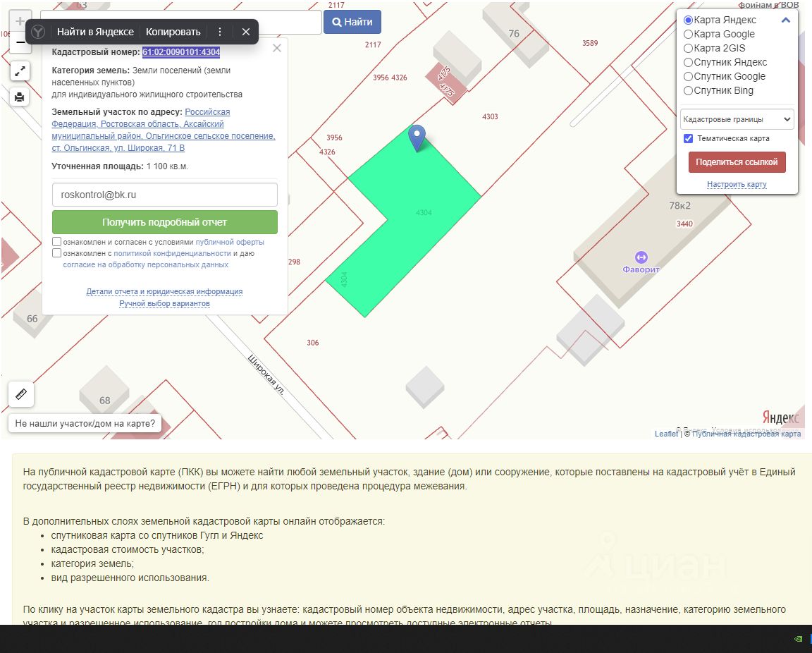This screenshot has width=812, height=653.
Task: Click parcel label 3440 on map
Action: (x=684, y=224)
